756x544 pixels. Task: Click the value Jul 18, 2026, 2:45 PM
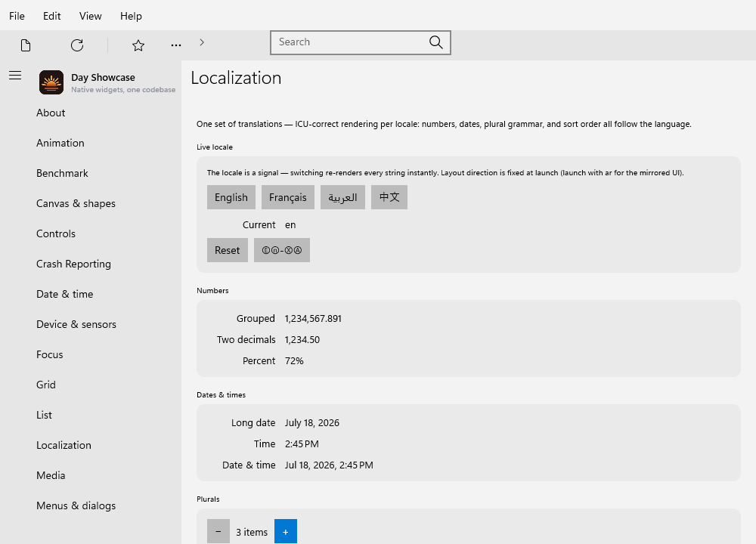click(329, 465)
